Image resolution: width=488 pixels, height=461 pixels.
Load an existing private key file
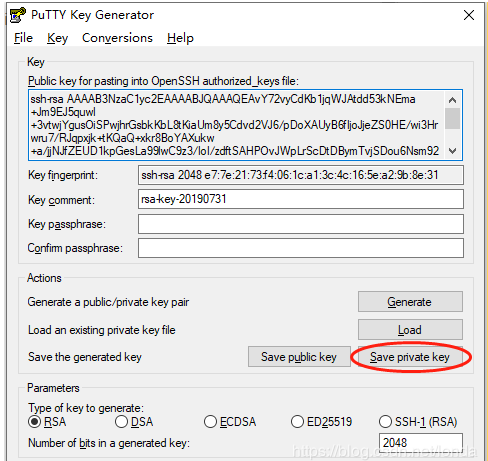[x=410, y=330]
